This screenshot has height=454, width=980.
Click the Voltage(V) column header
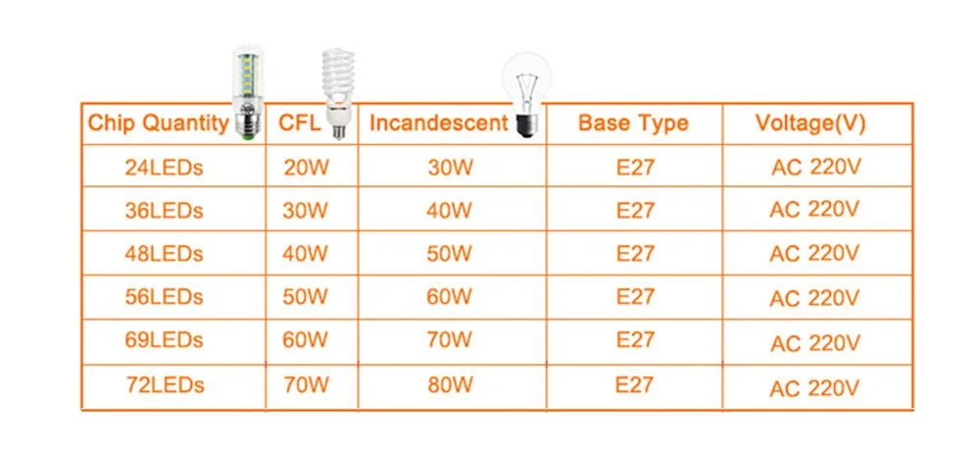pyautogui.click(x=810, y=124)
